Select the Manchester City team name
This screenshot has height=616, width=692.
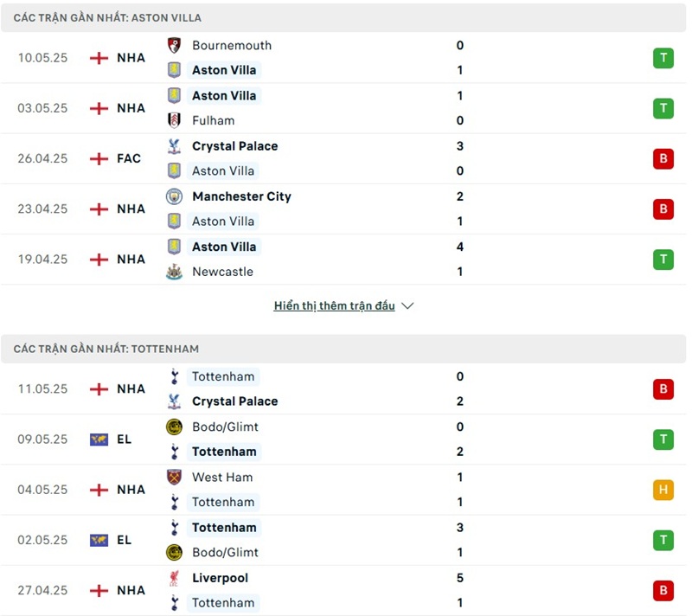241,196
